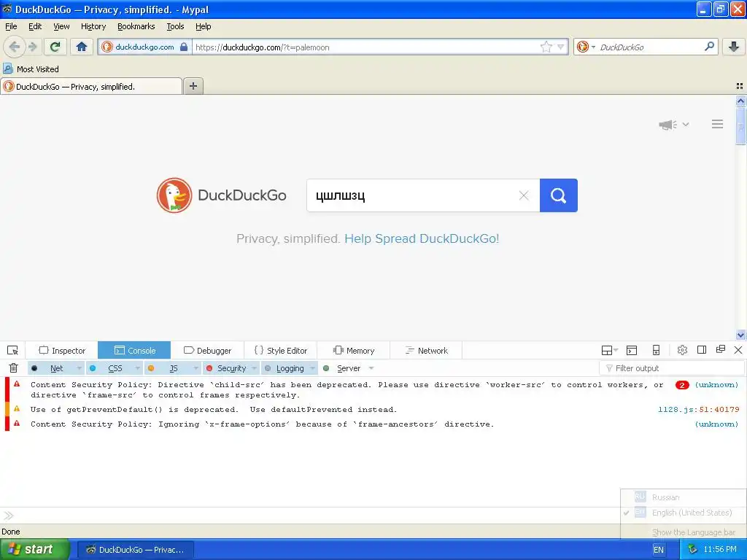Follow the Help Spread DuckDuckGo! link
This screenshot has width=747, height=560.
coord(422,238)
